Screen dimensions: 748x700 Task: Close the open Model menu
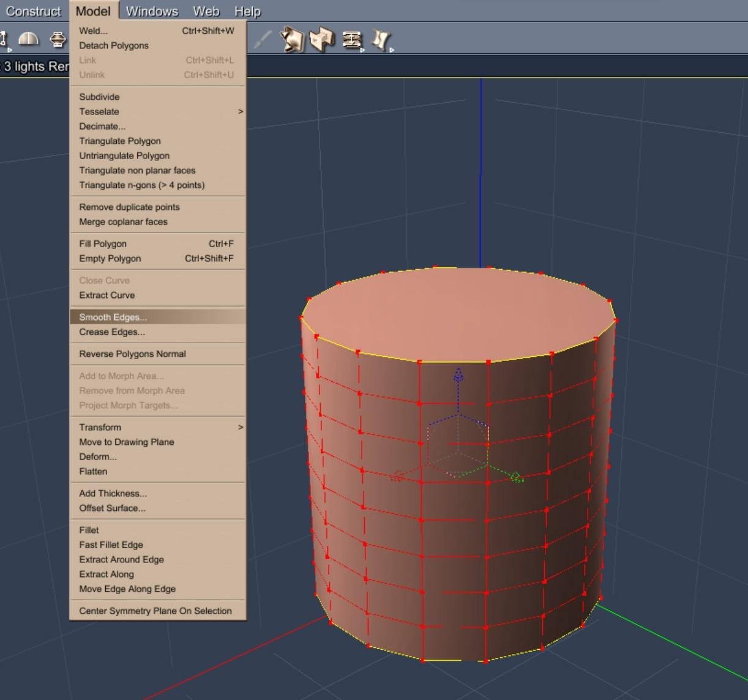(93, 11)
